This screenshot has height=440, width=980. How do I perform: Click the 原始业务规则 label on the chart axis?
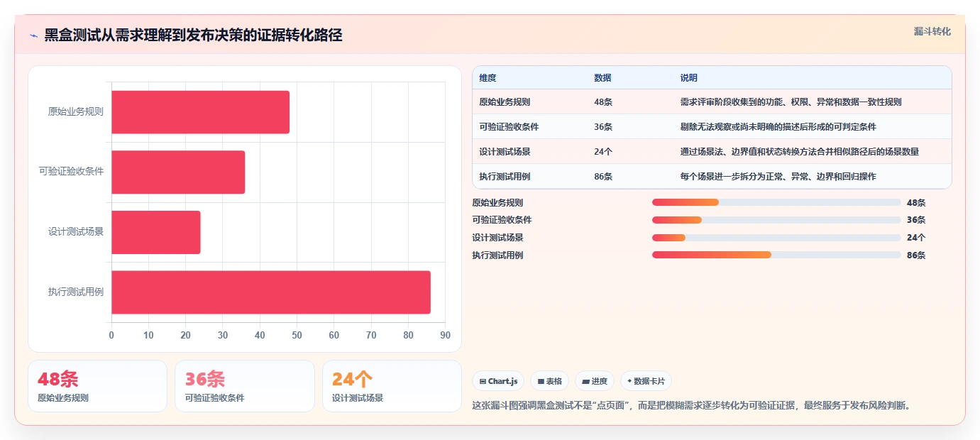pyautogui.click(x=76, y=111)
